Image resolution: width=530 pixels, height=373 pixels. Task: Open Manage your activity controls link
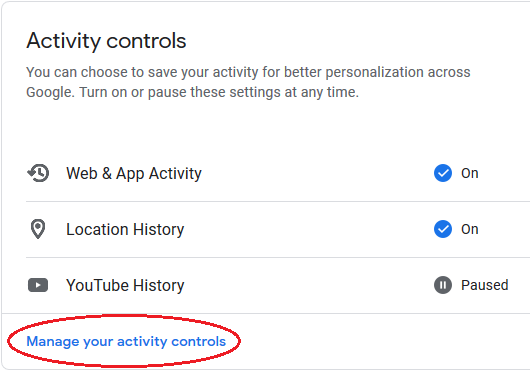click(126, 342)
